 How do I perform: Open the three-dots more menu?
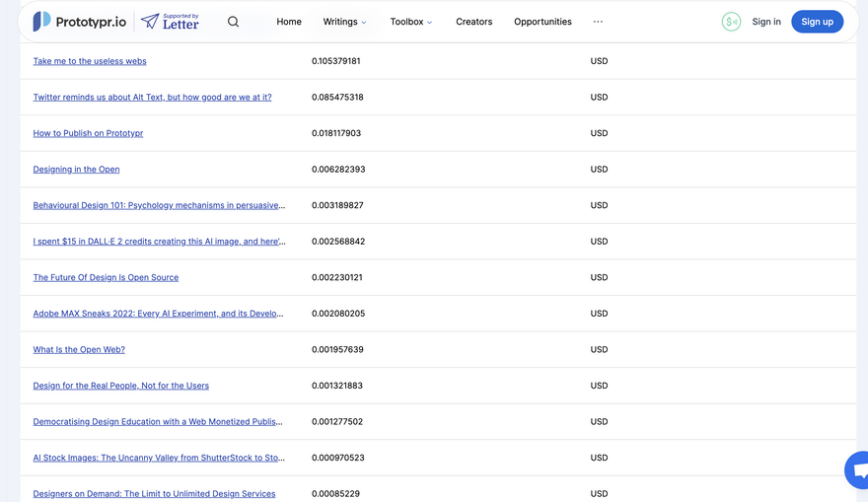coord(598,22)
